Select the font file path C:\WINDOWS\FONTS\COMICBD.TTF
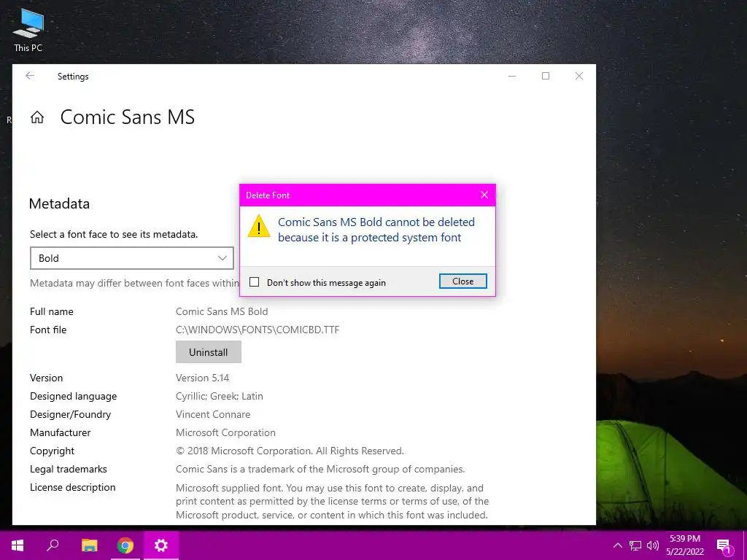Screen dimensions: 747x560 tap(258, 330)
